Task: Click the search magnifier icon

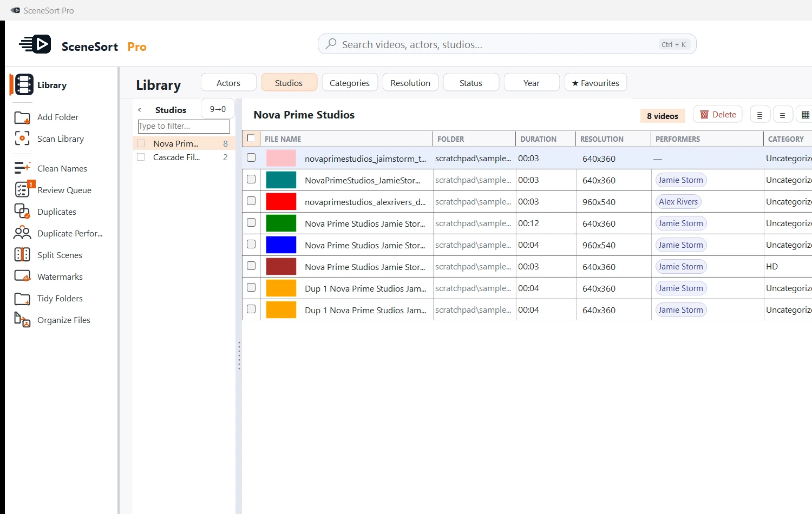Action: point(331,44)
